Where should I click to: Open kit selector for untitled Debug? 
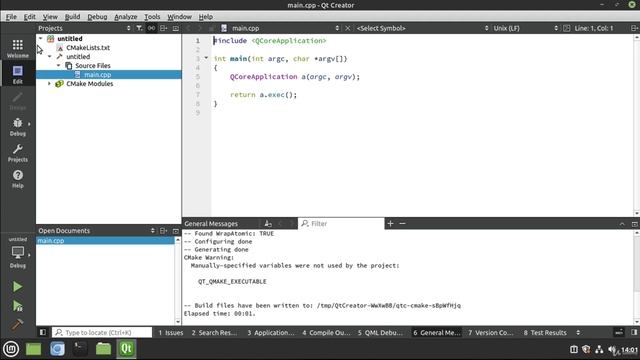pyautogui.click(x=18, y=252)
